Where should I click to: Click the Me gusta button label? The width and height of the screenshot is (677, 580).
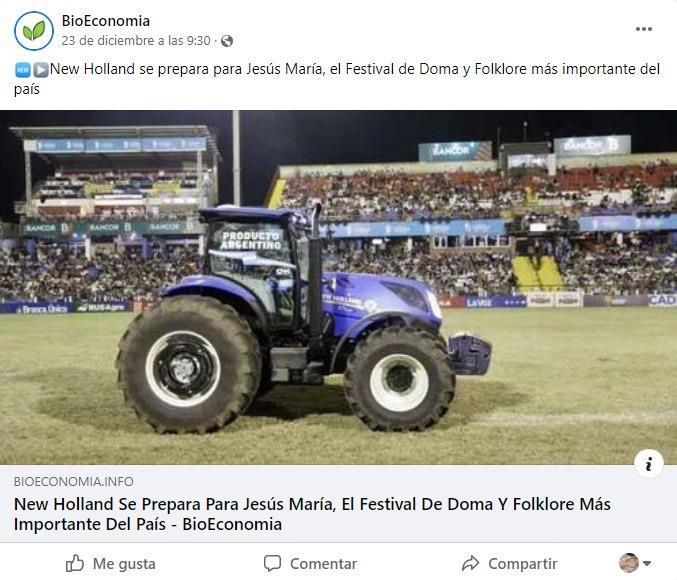(x=124, y=564)
